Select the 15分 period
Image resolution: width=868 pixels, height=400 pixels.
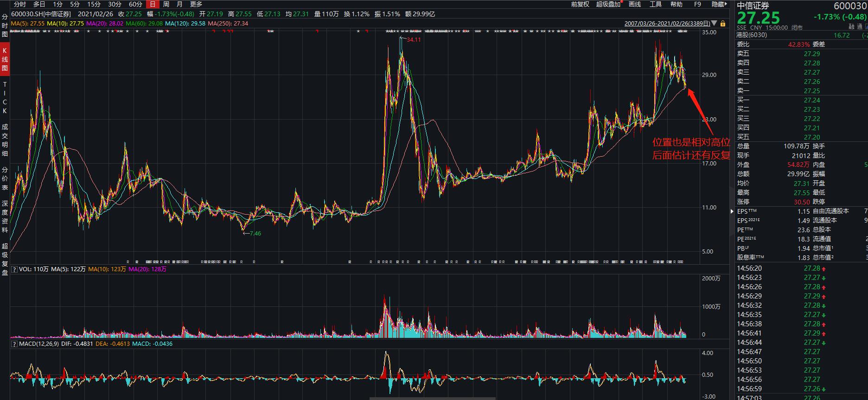point(94,4)
